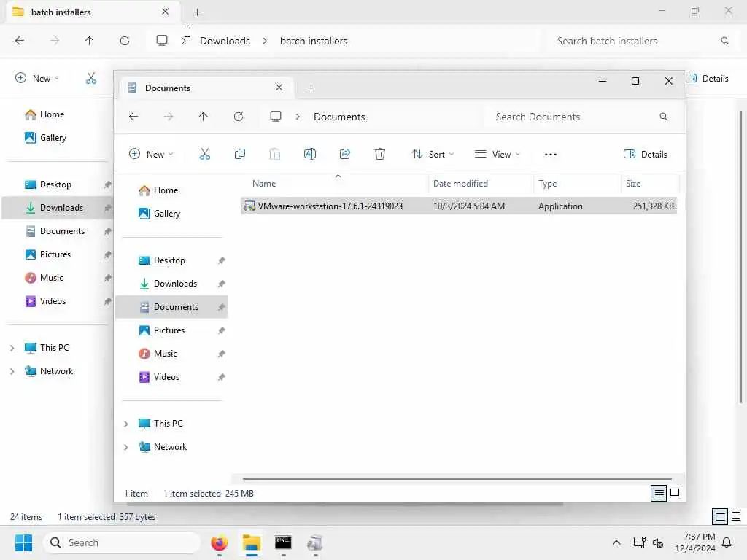Go back in batch installers window
The height and width of the screenshot is (560, 747).
[20, 41]
